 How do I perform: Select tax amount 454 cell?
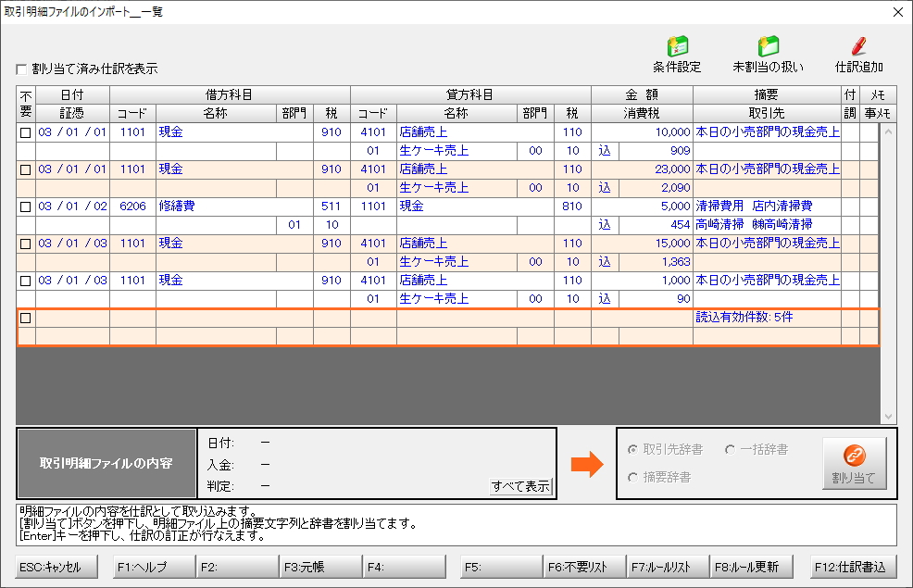pos(656,225)
